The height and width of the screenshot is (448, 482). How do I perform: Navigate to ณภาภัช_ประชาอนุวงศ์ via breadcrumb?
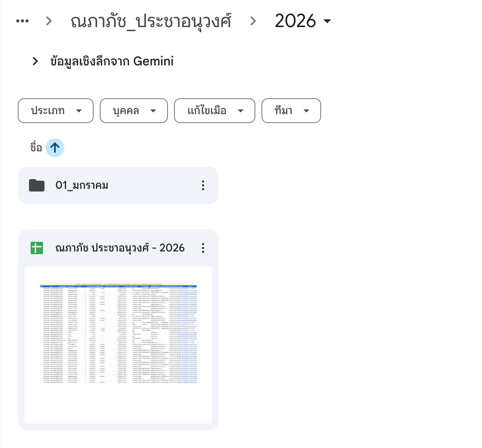click(x=150, y=21)
